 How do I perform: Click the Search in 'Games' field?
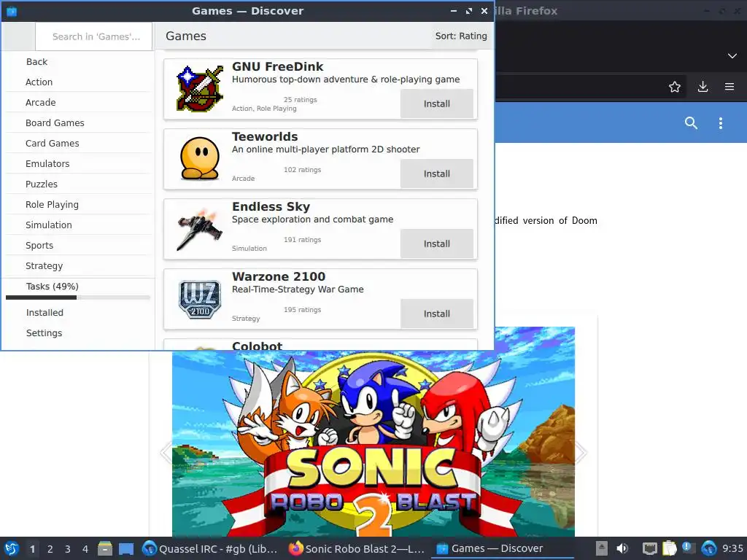94,36
